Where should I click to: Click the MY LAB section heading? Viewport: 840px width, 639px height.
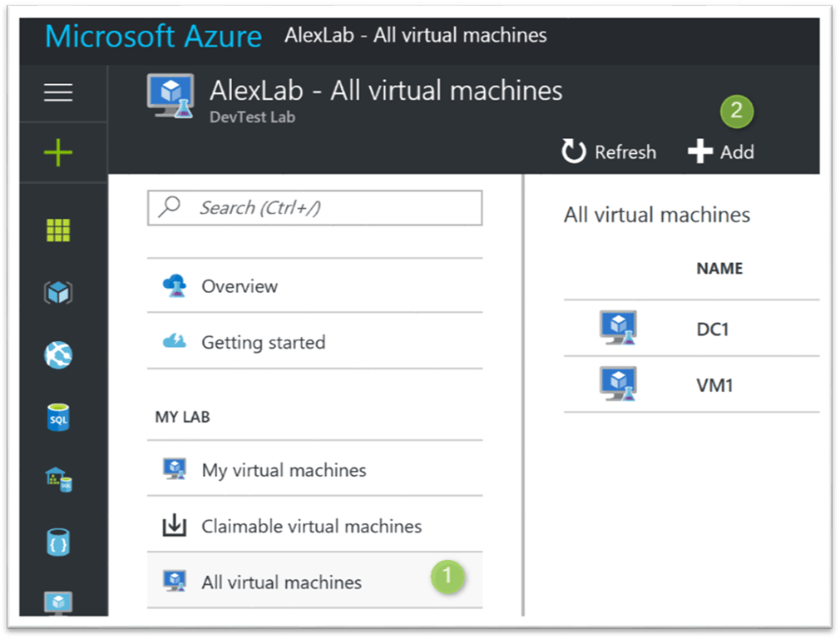[x=183, y=417]
